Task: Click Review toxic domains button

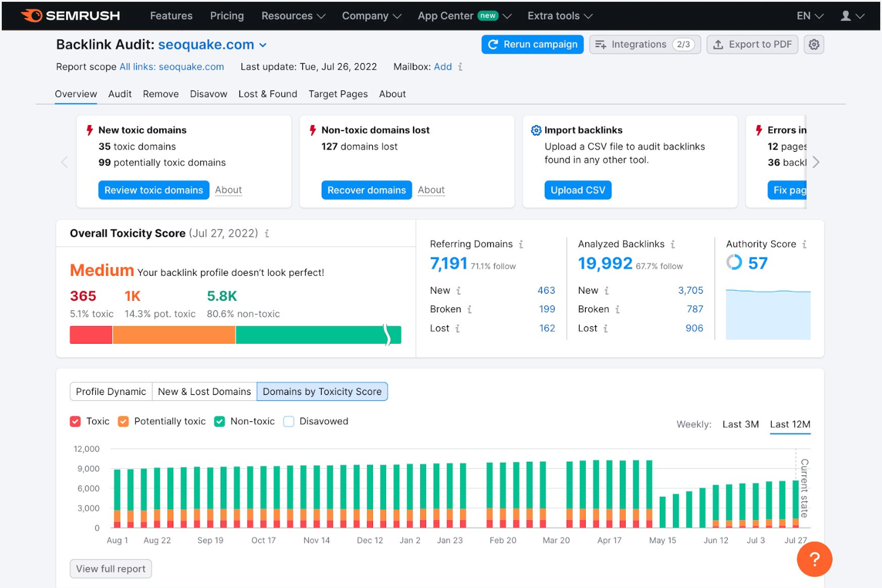Action: 154,190
